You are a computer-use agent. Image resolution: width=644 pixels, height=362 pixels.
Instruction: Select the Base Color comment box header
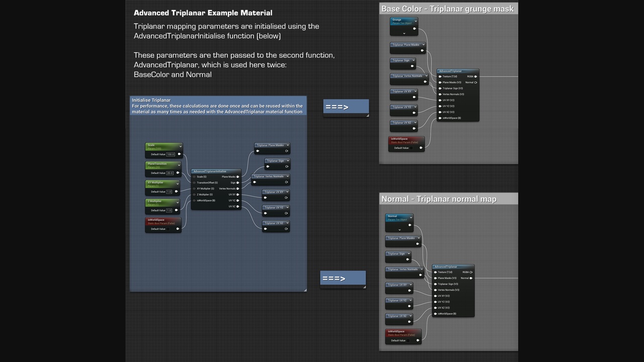448,9
